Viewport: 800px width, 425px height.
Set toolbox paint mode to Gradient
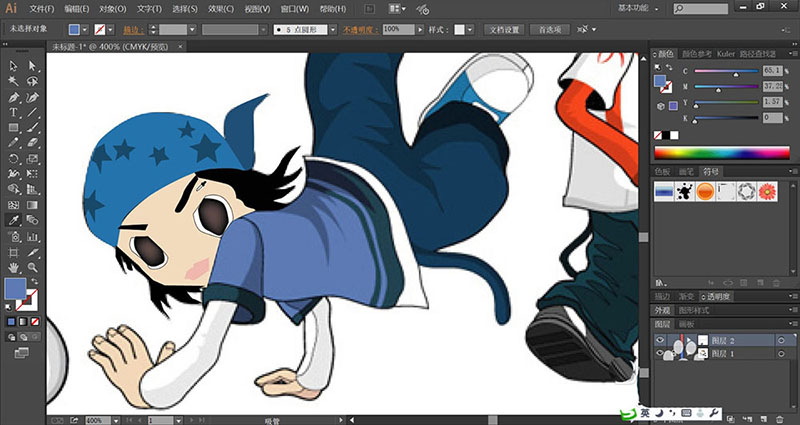(23, 321)
